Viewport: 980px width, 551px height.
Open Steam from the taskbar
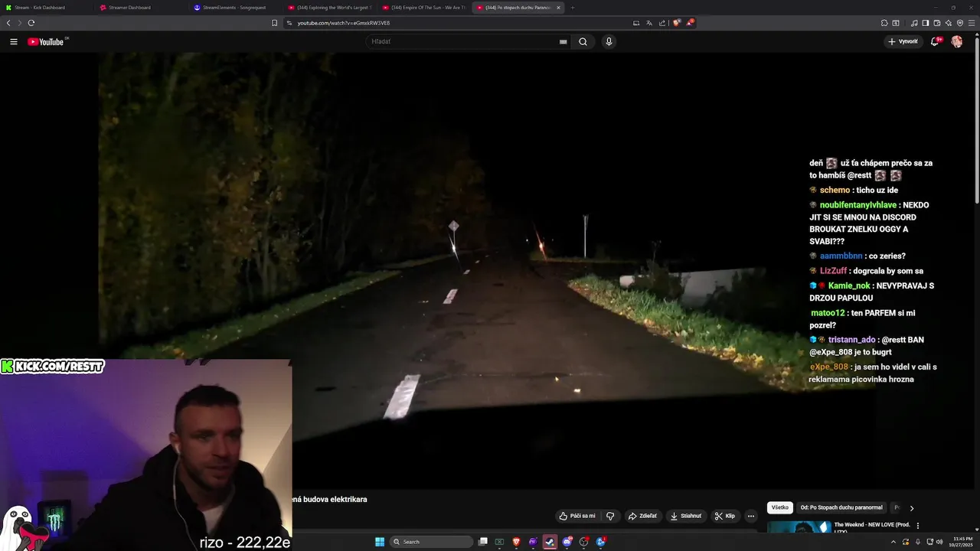coord(550,542)
